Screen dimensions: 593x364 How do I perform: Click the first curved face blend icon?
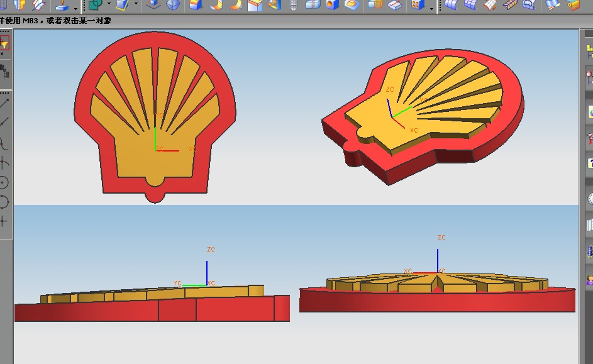coord(216,4)
